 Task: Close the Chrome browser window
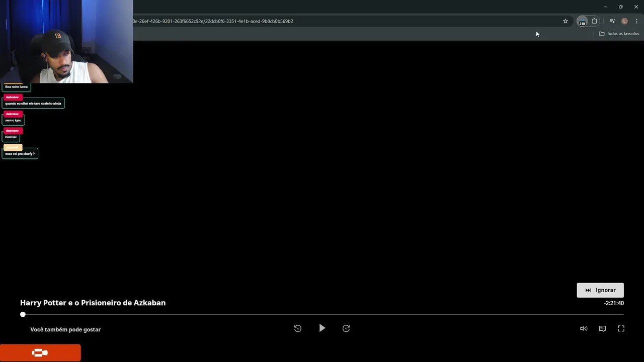[636, 7]
